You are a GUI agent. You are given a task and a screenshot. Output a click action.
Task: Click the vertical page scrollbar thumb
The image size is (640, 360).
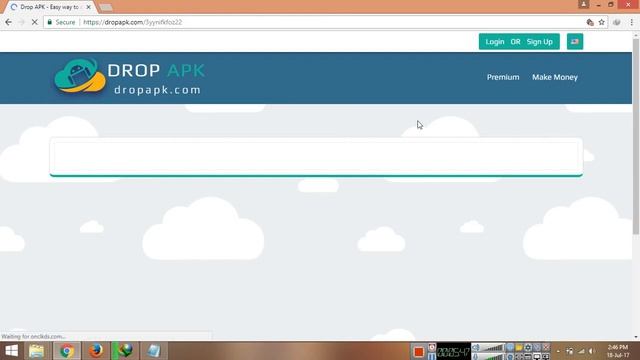(636, 137)
